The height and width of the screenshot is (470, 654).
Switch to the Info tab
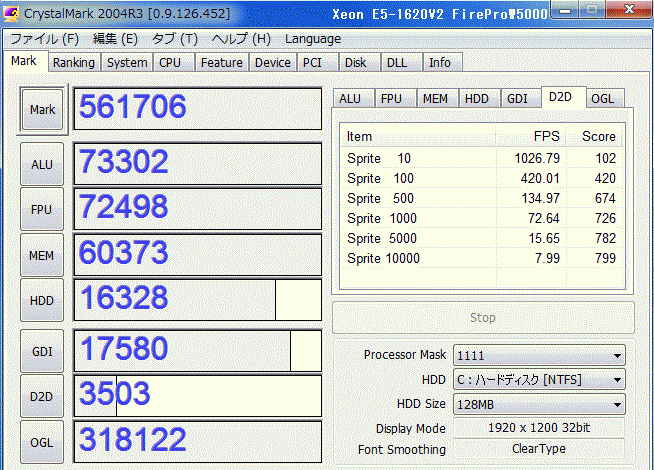[x=443, y=63]
